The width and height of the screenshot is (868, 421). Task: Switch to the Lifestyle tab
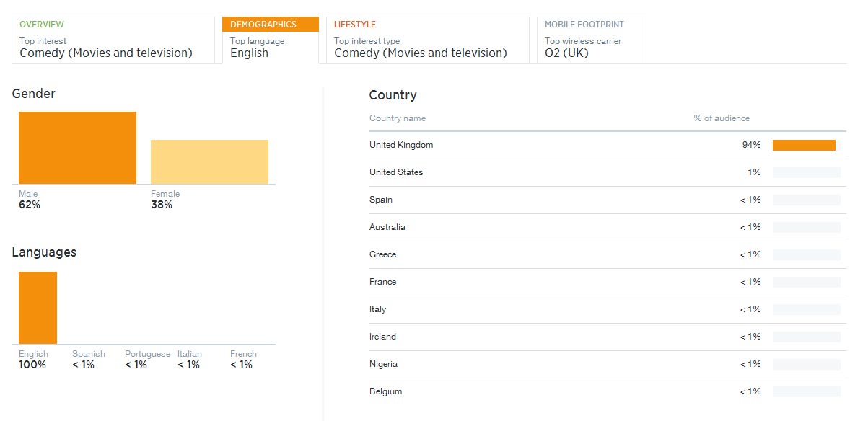coord(427,40)
